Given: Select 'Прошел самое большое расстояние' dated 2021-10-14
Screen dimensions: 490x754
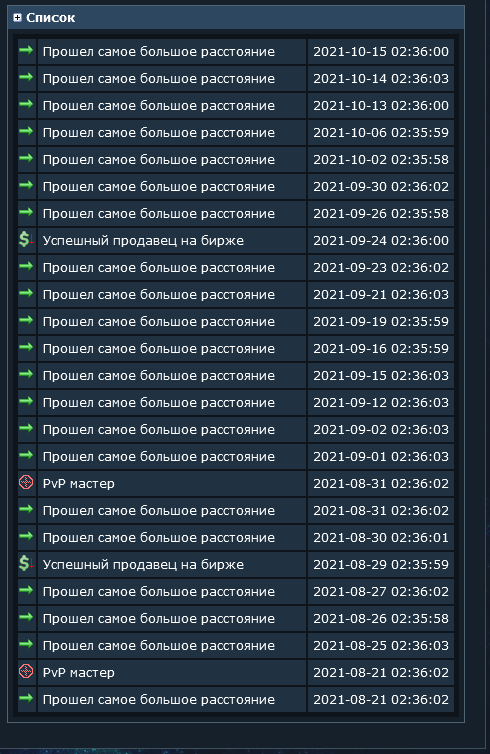Looking at the screenshot, I should [x=159, y=78].
